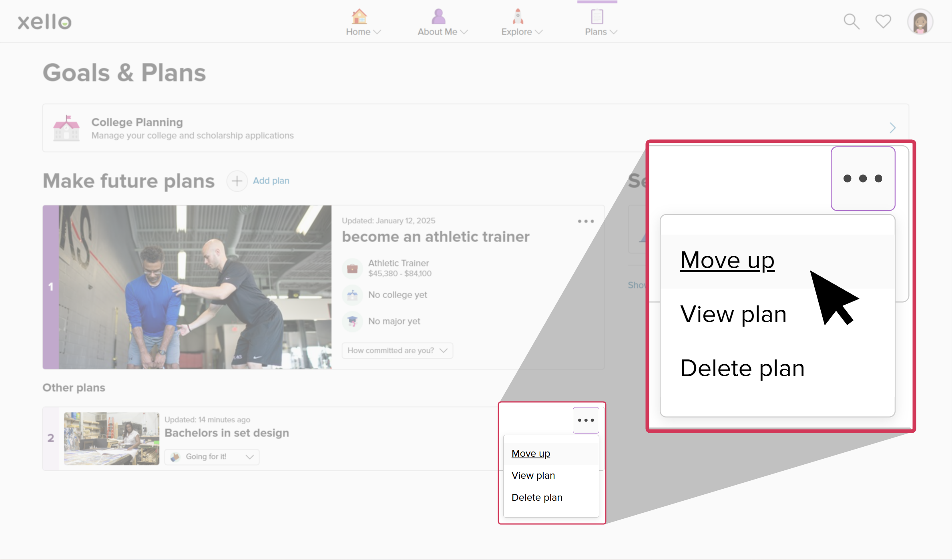Click the Explore rocket icon
Image resolution: width=952 pixels, height=560 pixels.
point(518,16)
